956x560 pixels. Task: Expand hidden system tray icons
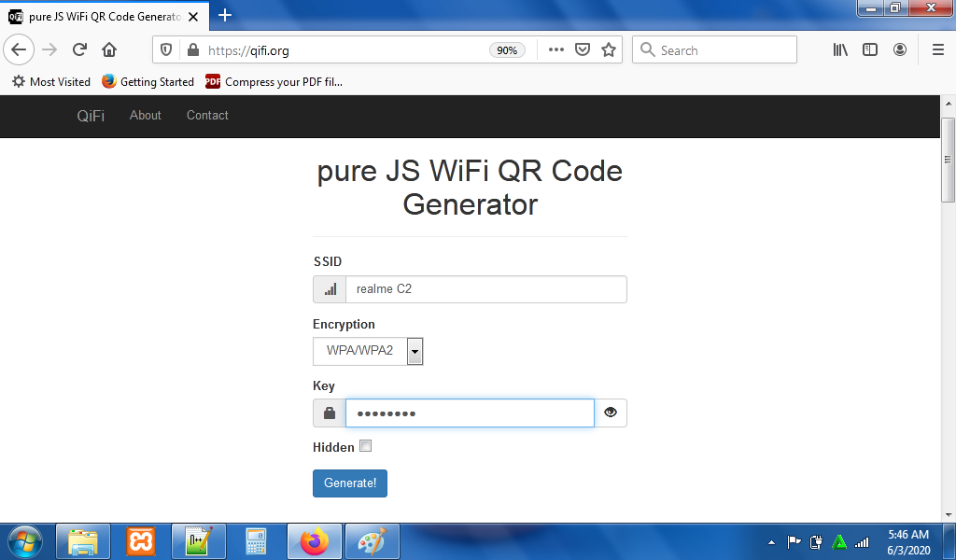coord(771,541)
